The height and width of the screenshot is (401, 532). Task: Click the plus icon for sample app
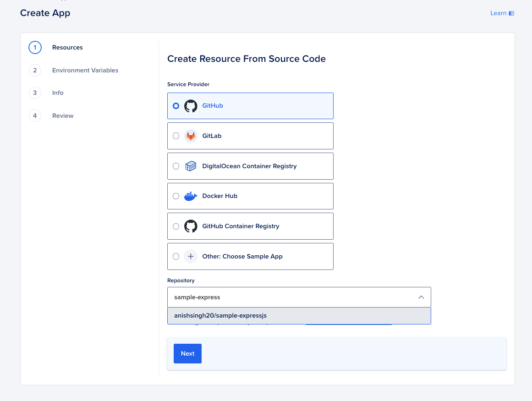click(191, 257)
